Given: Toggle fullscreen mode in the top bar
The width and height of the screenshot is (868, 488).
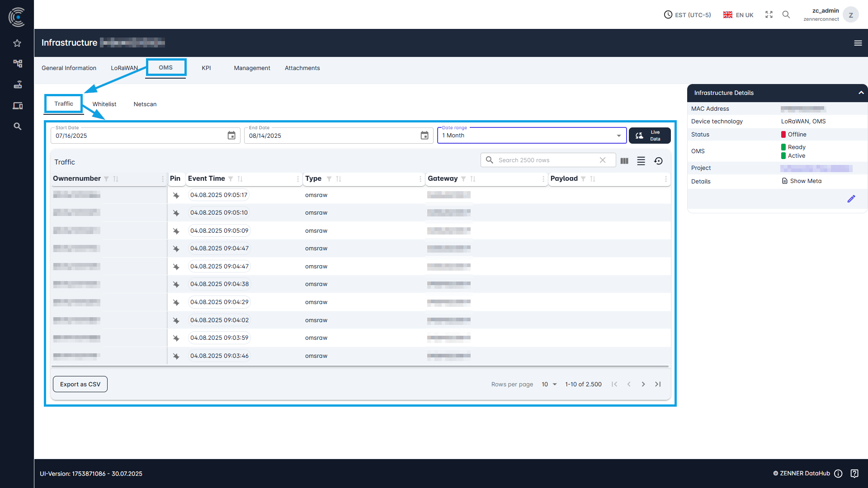Looking at the screenshot, I should 769,14.
